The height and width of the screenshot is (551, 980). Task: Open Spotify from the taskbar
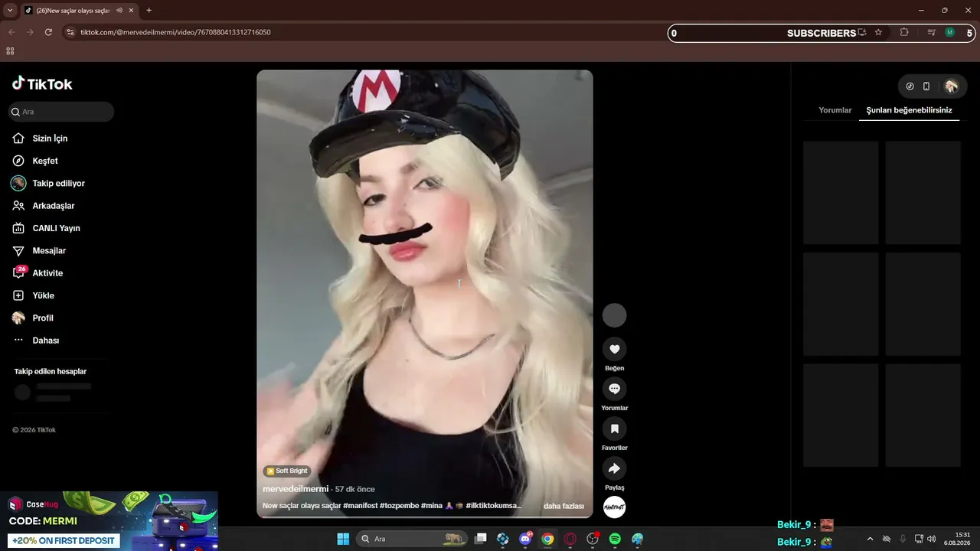pyautogui.click(x=615, y=539)
